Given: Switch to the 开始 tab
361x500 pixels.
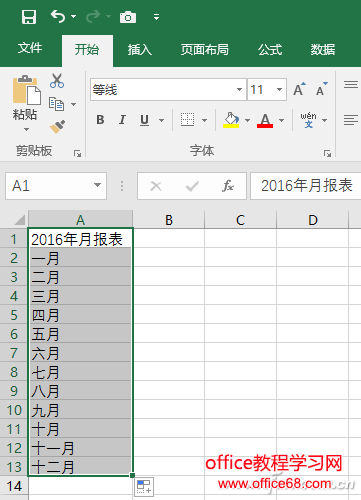Looking at the screenshot, I should (87, 50).
